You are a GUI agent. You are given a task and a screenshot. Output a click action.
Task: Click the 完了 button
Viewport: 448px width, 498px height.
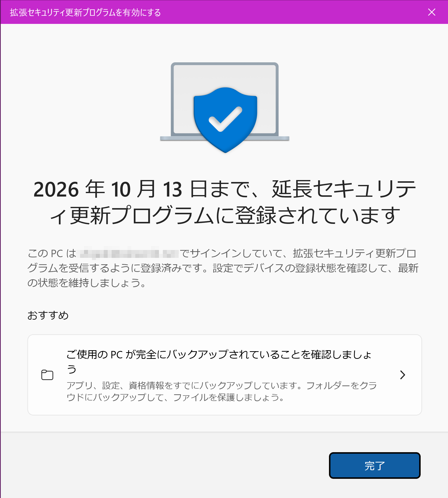click(x=375, y=465)
